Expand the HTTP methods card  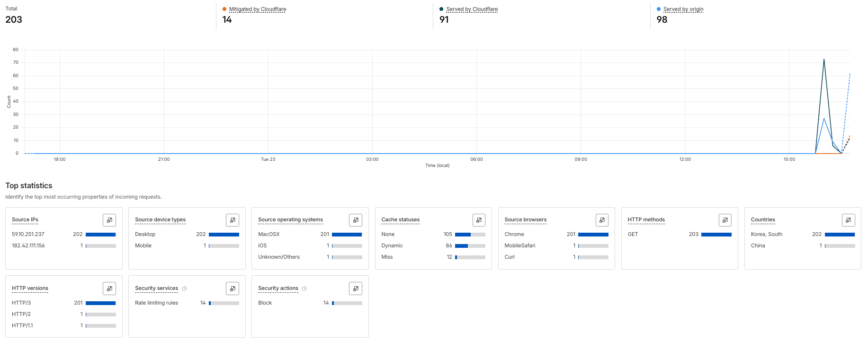[x=725, y=220]
